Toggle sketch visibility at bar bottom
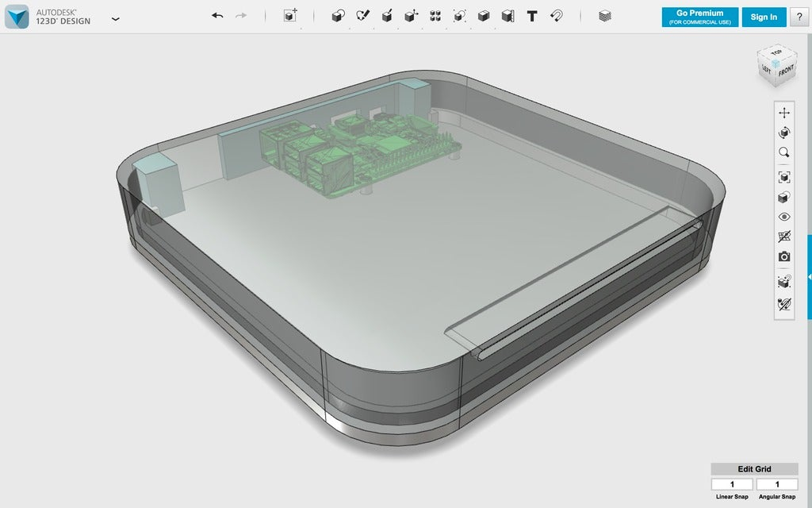This screenshot has width=812, height=508. pyautogui.click(x=784, y=304)
